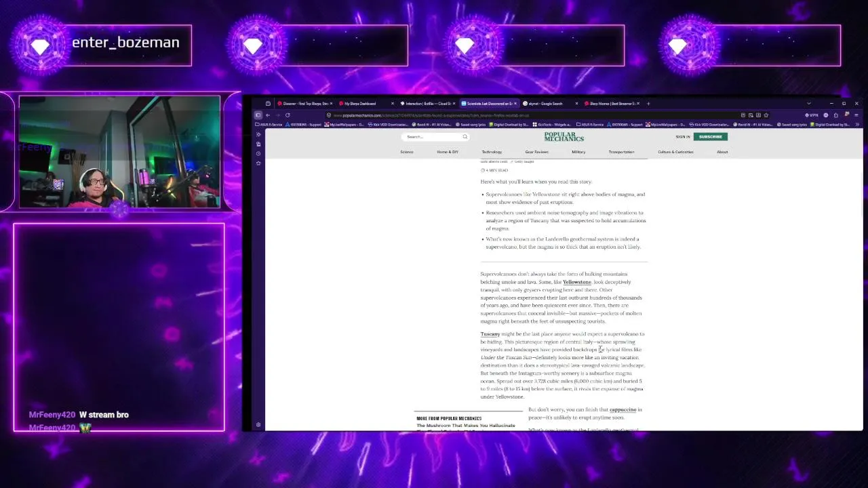
Task: Close the Scientists Just Discovered tab
Action: (x=515, y=104)
